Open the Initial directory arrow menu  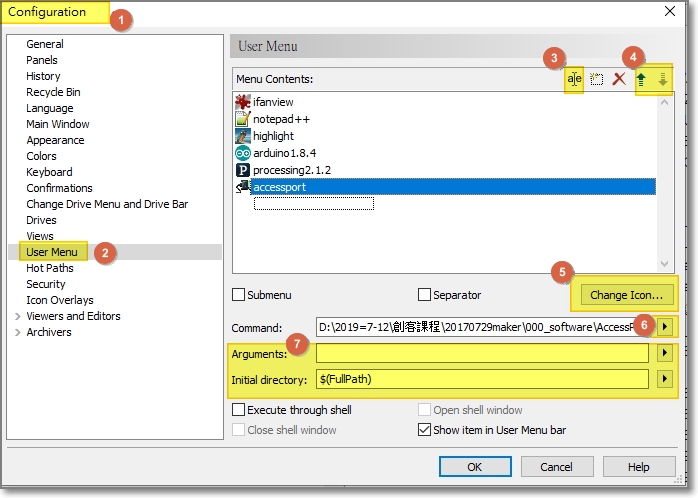coord(663,379)
